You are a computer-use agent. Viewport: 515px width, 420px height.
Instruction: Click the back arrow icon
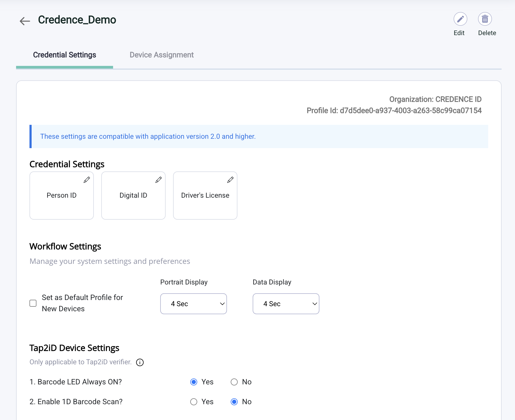[25, 21]
